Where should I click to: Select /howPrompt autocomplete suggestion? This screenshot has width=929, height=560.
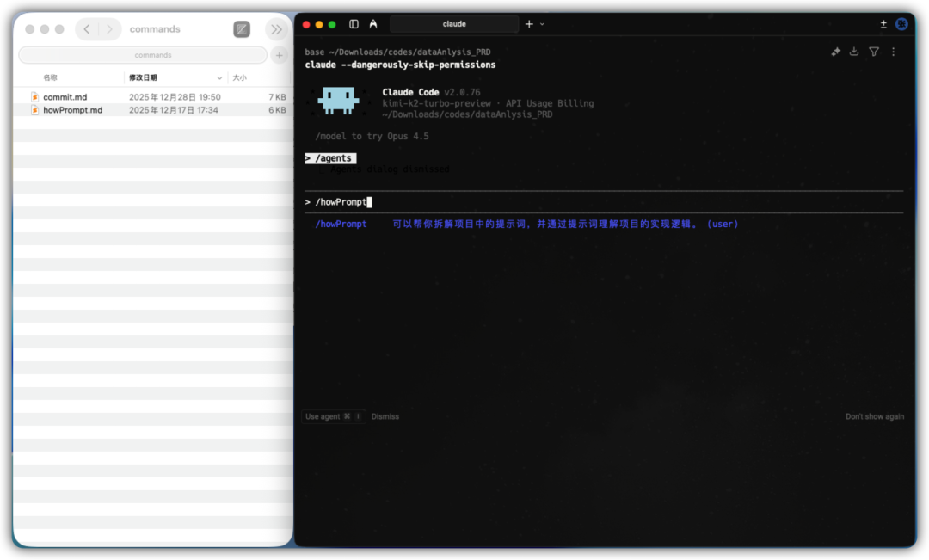pos(526,224)
